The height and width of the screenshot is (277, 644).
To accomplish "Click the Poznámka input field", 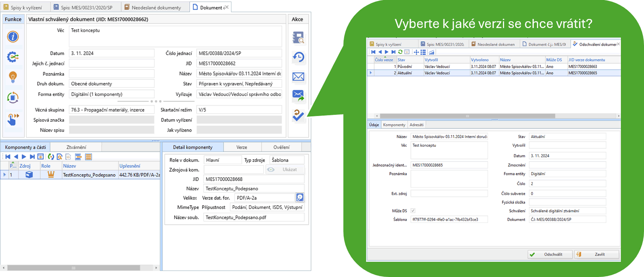I will coord(111,74).
